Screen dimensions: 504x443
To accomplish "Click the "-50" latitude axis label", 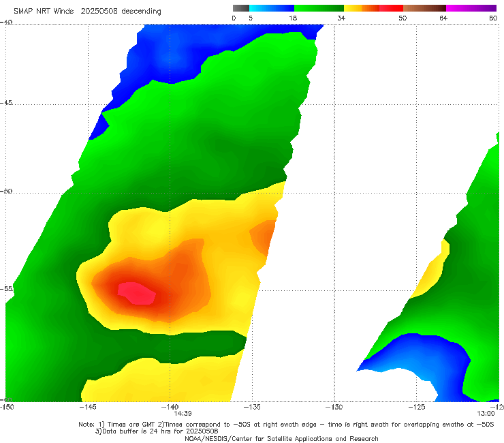I will (x=6, y=191).
